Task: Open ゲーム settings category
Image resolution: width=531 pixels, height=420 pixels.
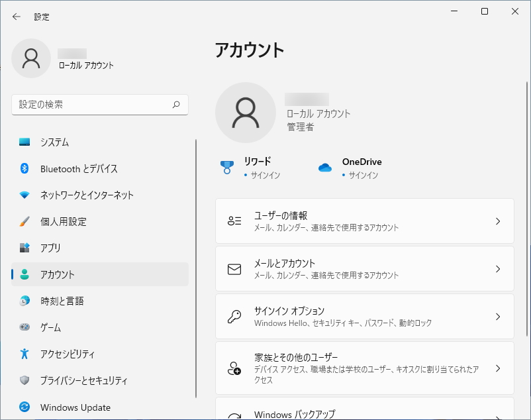Action: (x=100, y=327)
